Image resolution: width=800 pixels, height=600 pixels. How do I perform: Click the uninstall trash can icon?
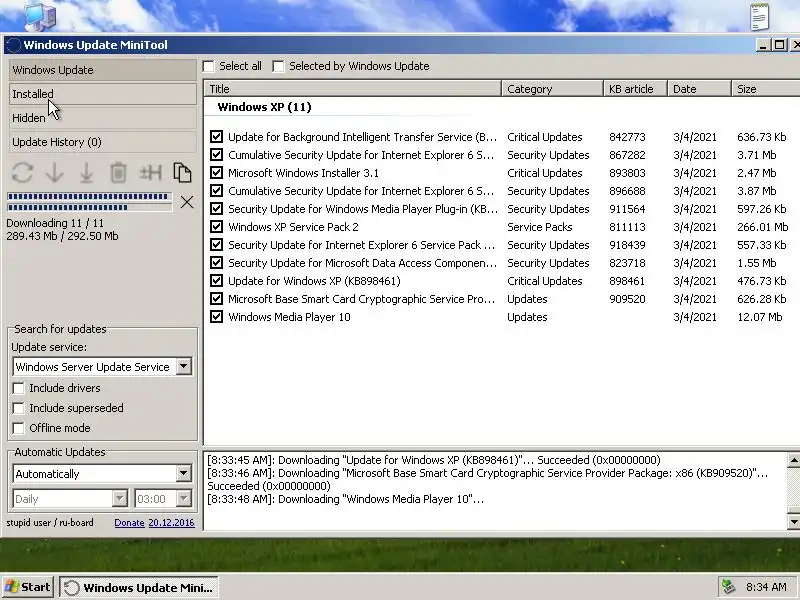tap(118, 173)
